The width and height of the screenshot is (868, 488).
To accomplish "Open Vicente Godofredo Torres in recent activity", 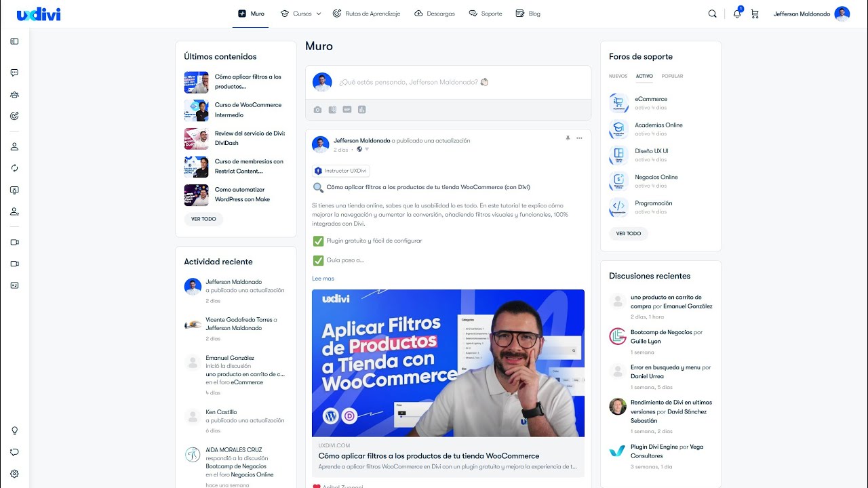I will (239, 320).
